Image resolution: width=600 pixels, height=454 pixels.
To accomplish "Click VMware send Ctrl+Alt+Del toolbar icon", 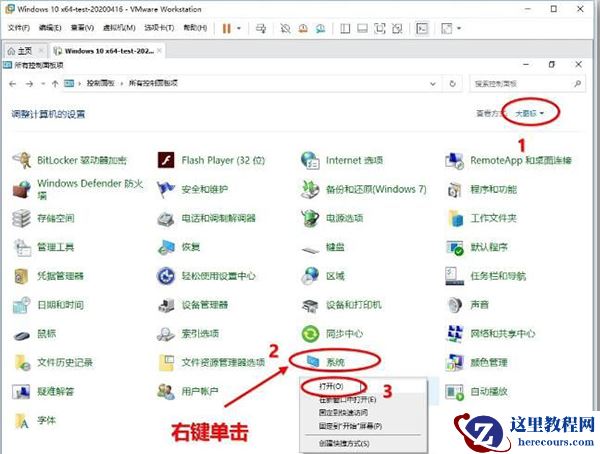I will [261, 28].
